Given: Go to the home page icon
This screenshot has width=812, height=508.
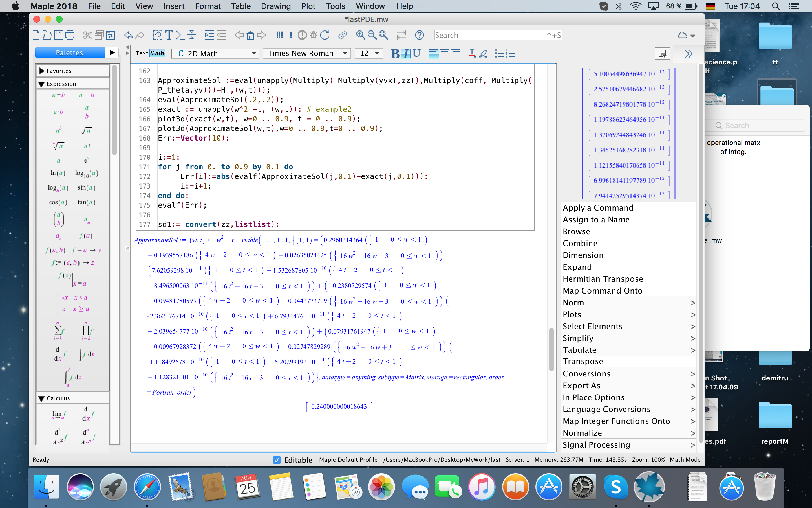Looking at the screenshot, I should 250,35.
